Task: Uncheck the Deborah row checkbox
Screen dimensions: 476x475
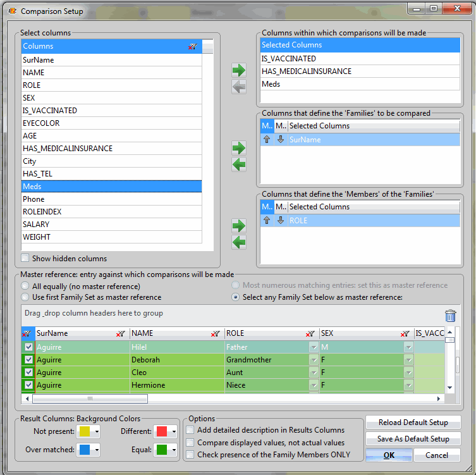Action: click(x=28, y=360)
